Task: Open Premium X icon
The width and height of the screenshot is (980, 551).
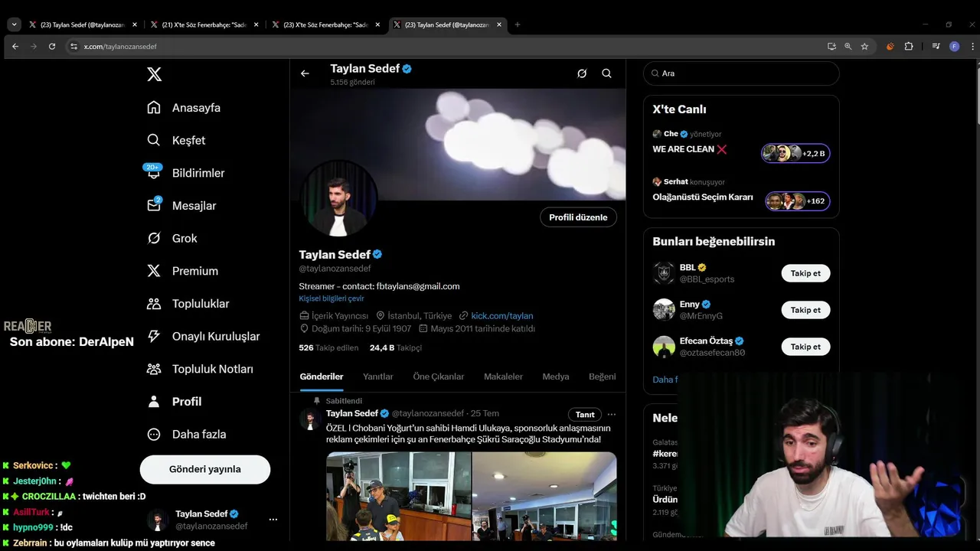Action: [x=154, y=271]
